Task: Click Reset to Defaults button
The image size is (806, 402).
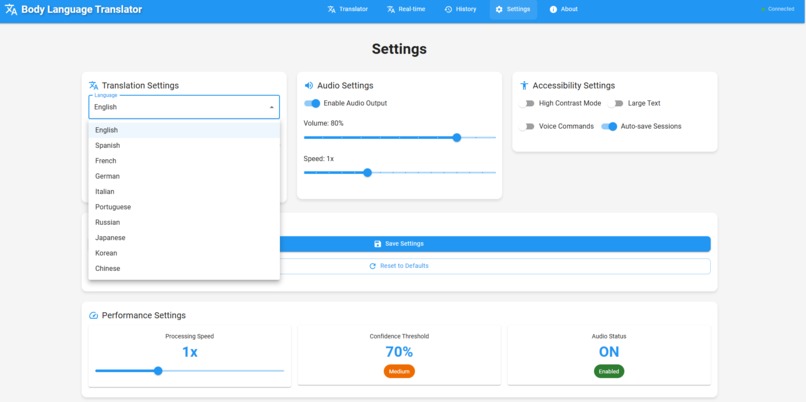Action: [399, 266]
